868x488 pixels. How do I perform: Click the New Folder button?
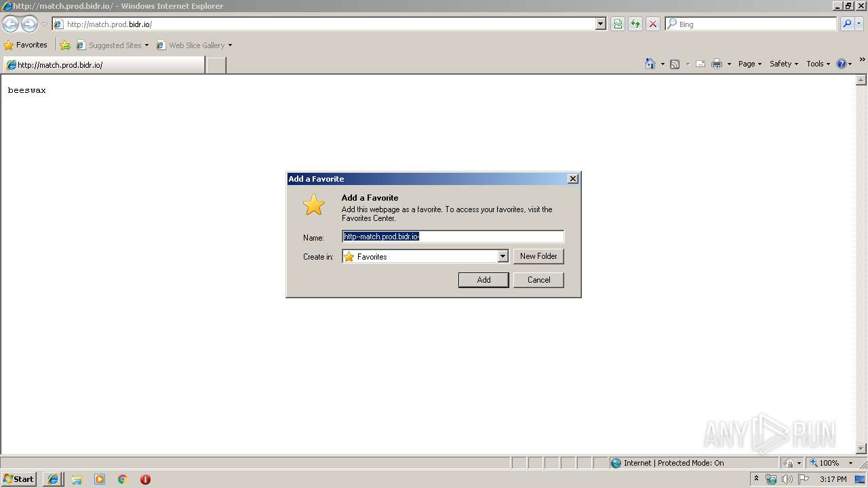coord(538,256)
